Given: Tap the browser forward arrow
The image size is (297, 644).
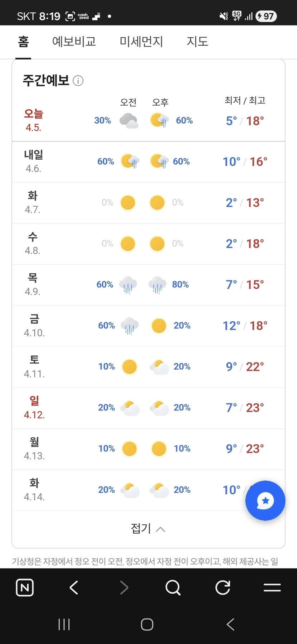Looking at the screenshot, I should (124, 587).
